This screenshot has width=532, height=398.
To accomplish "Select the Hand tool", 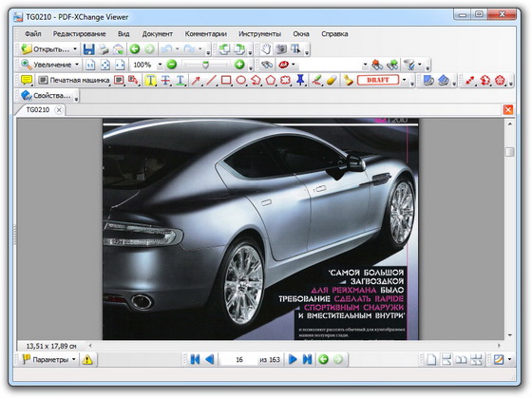I will click(x=266, y=49).
